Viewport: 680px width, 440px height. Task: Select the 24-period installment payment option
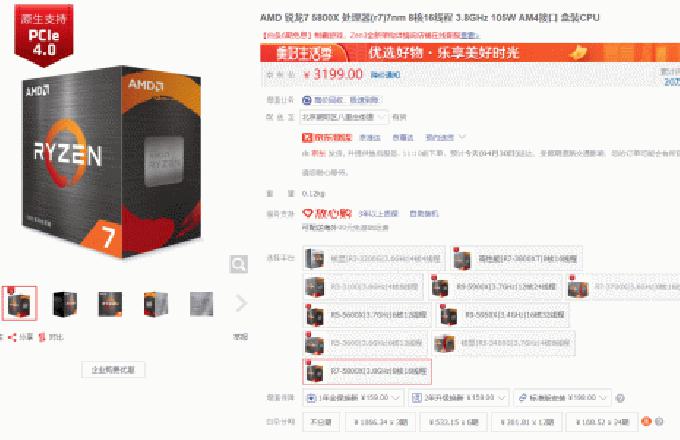pyautogui.click(x=602, y=422)
